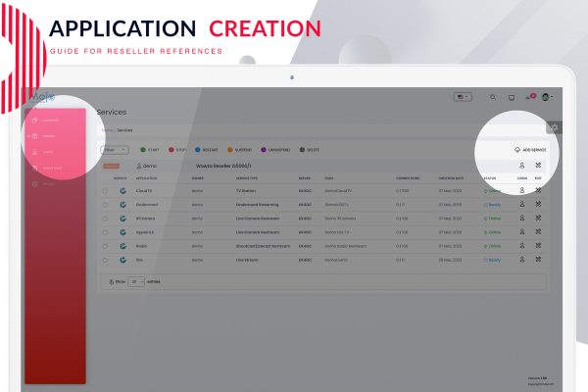This screenshot has height=392, width=588.
Task: Select the Ondemand row radio button
Action: pos(105,205)
